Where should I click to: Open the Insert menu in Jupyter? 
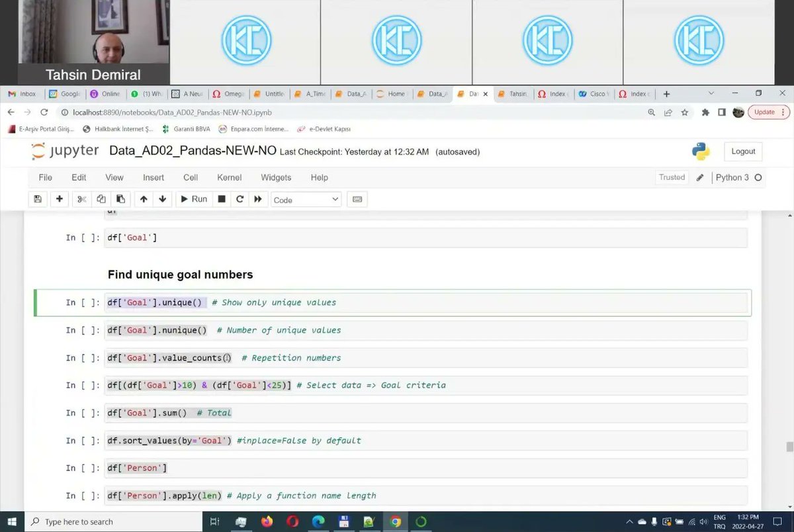pos(154,177)
